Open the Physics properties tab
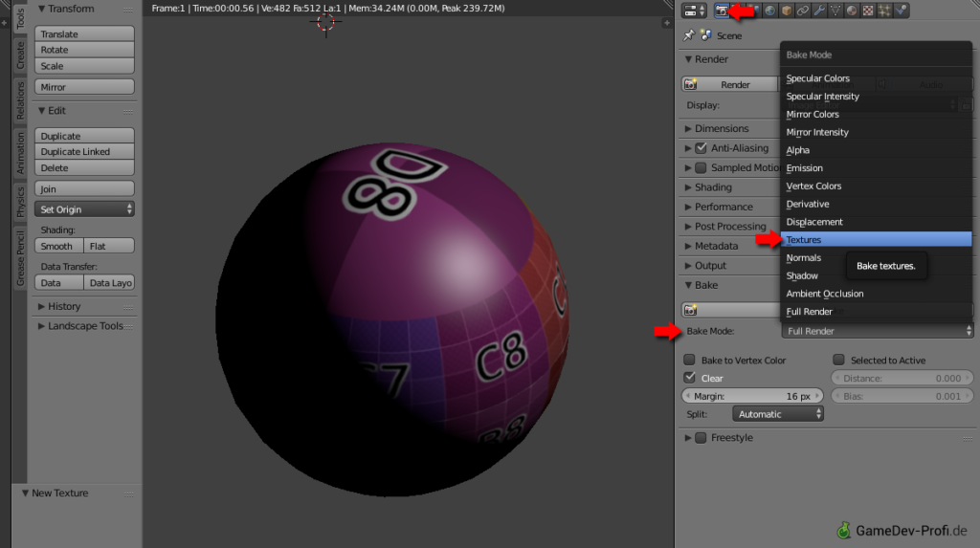The image size is (980, 548). pyautogui.click(x=901, y=11)
